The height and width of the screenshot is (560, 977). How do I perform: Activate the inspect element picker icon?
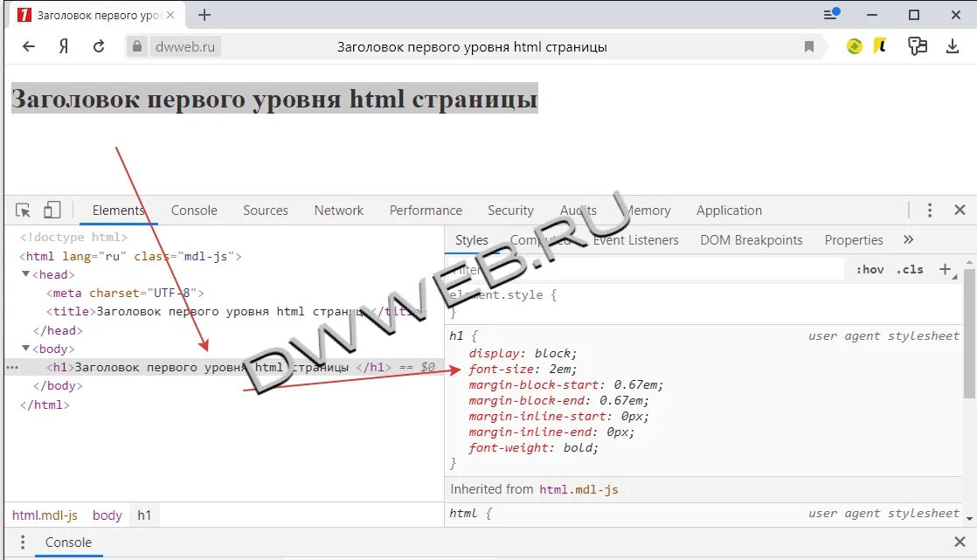coord(23,211)
